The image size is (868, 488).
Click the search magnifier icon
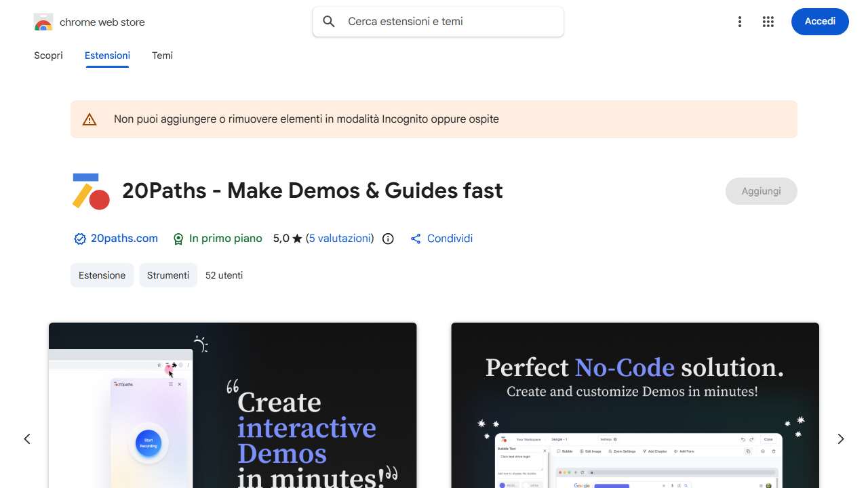point(329,22)
